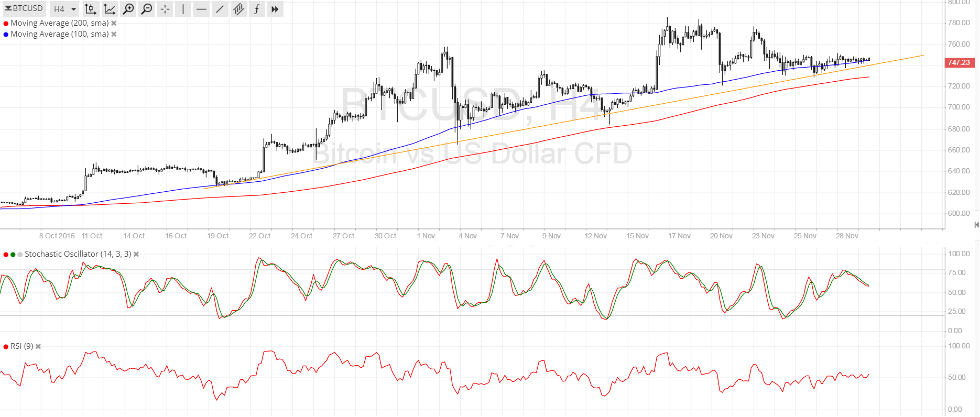Screen dimensions: 980x417
Task: Remove the RSI (9) indicator
Action: click(38, 346)
